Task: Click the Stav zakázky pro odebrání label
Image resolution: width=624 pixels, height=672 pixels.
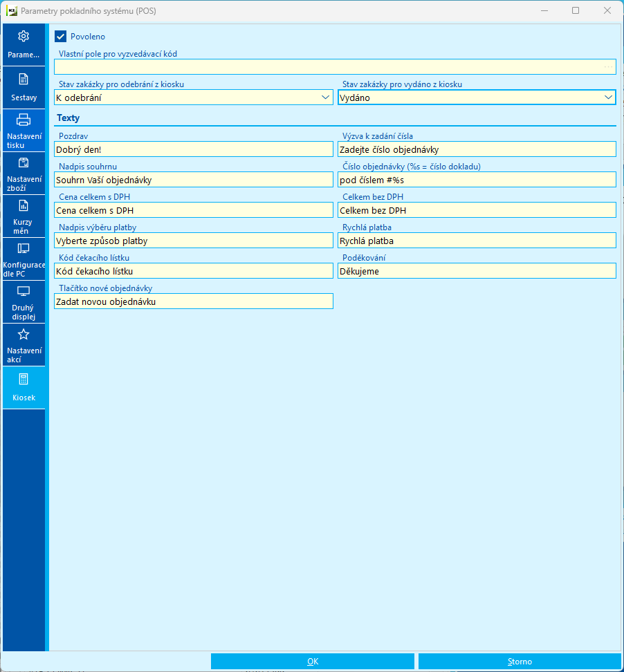Action: [121, 84]
